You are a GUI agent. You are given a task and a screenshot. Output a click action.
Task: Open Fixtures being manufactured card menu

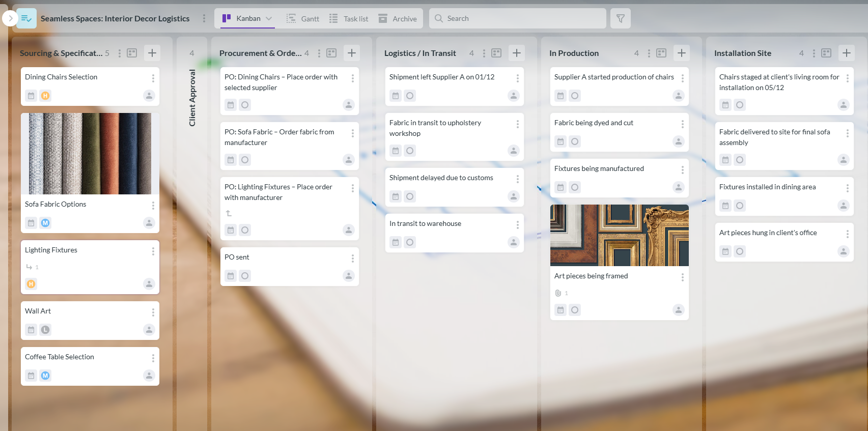tap(683, 169)
